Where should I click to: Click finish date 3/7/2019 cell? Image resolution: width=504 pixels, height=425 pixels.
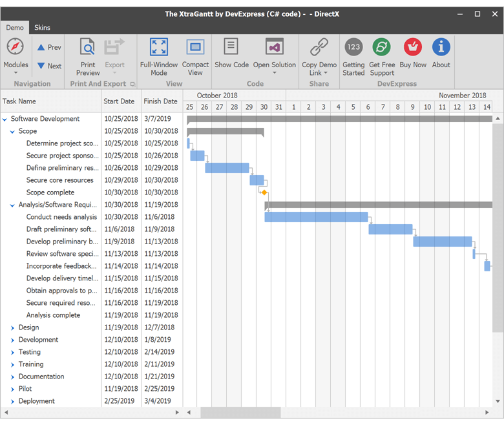click(x=162, y=119)
